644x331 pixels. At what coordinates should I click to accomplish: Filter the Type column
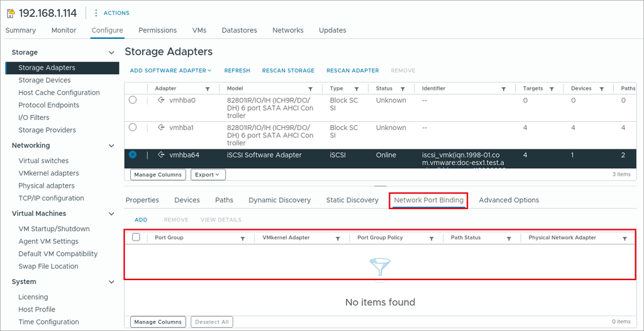(x=356, y=89)
